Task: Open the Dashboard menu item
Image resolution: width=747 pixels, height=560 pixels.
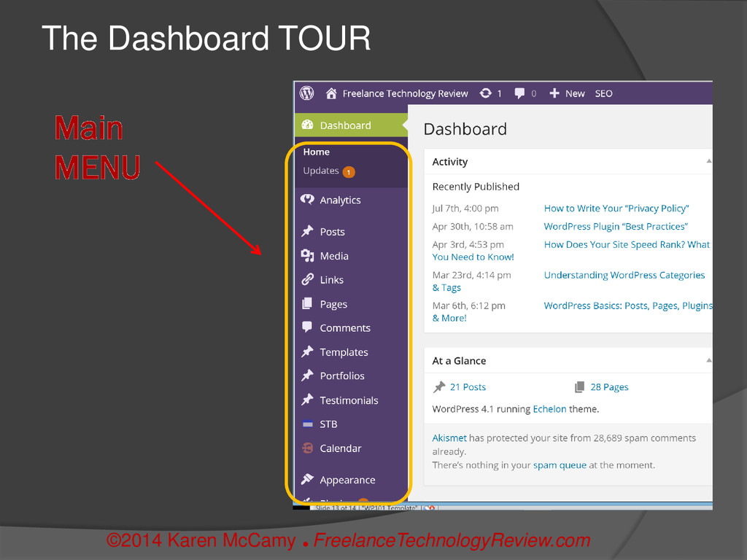Action: pyautogui.click(x=351, y=125)
